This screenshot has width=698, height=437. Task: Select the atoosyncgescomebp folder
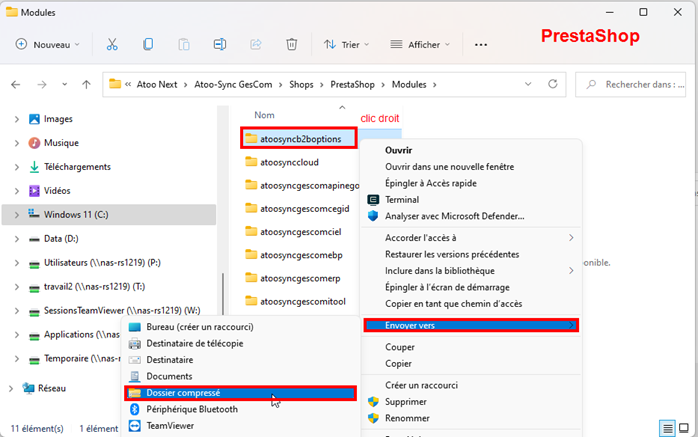point(301,255)
